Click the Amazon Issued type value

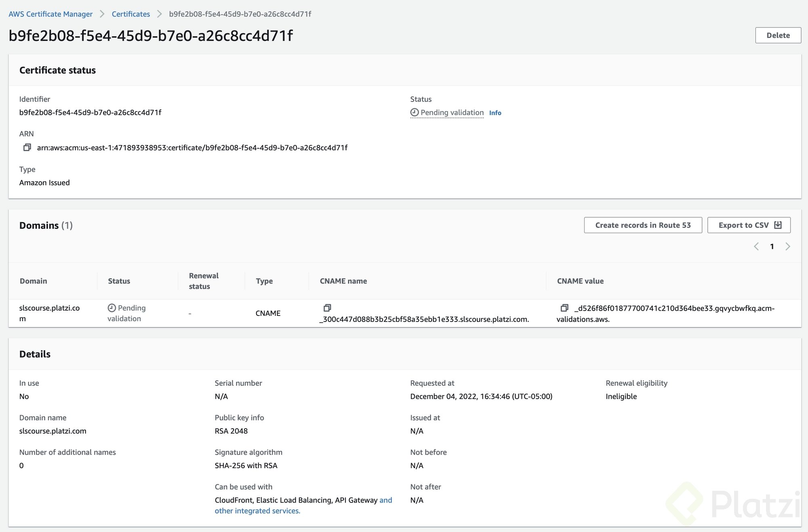(44, 183)
